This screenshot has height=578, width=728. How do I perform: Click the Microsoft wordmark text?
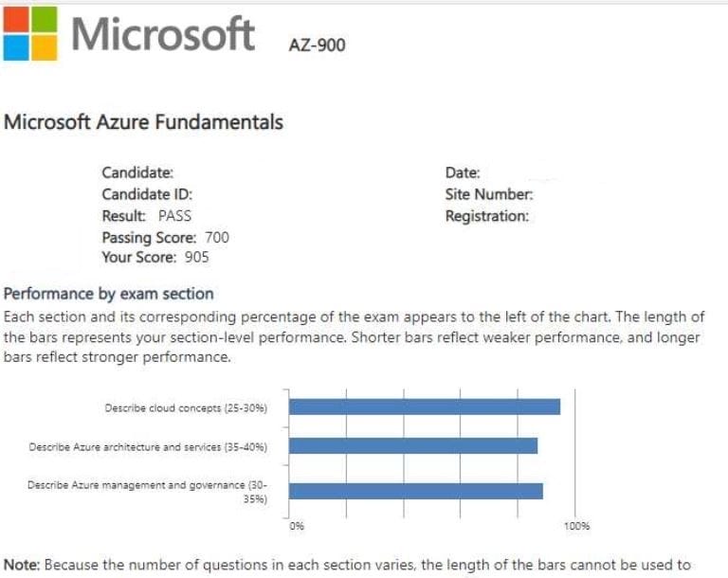click(x=163, y=34)
